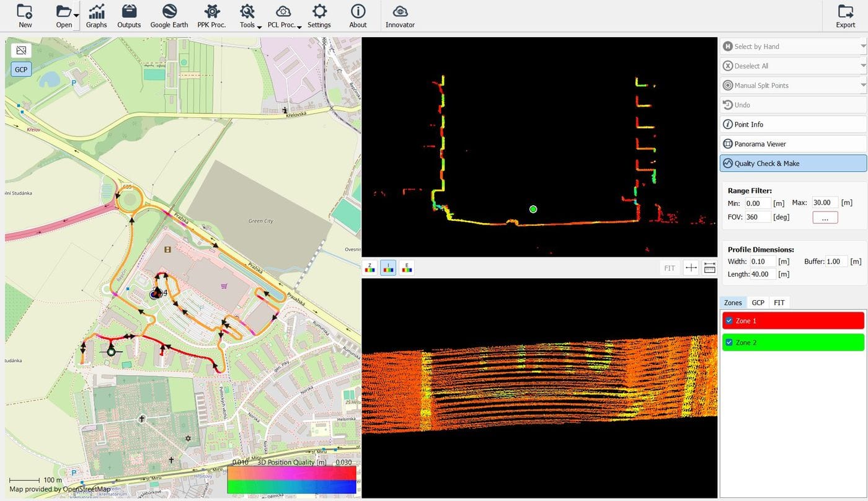Screen dimensions: 868x501
Task: Open the Panorama Viewer button
Action: [x=793, y=144]
